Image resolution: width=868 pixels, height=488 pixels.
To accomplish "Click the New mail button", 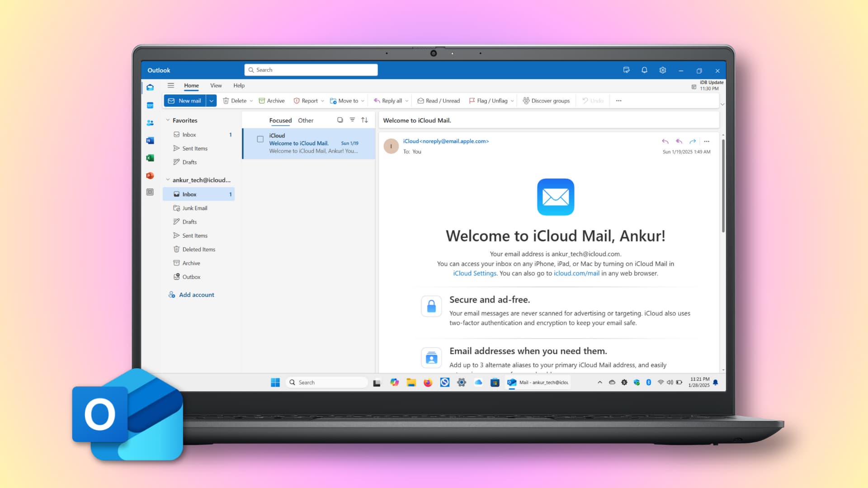I will (x=185, y=101).
